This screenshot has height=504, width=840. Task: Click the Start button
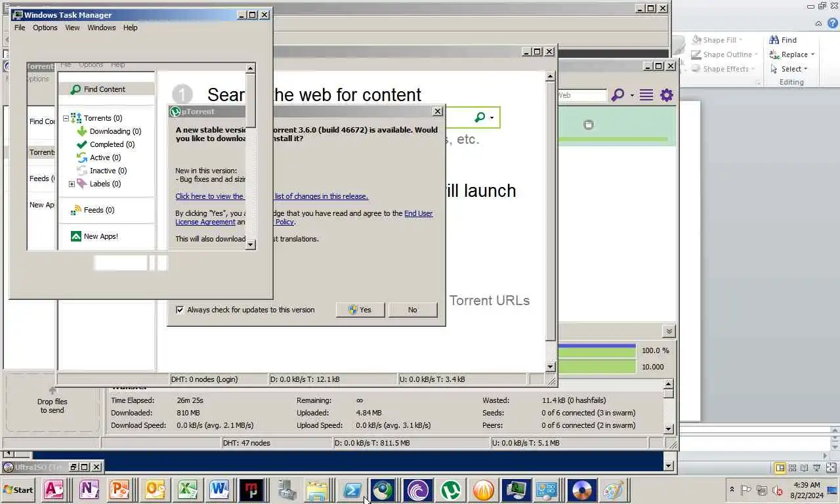(x=18, y=490)
